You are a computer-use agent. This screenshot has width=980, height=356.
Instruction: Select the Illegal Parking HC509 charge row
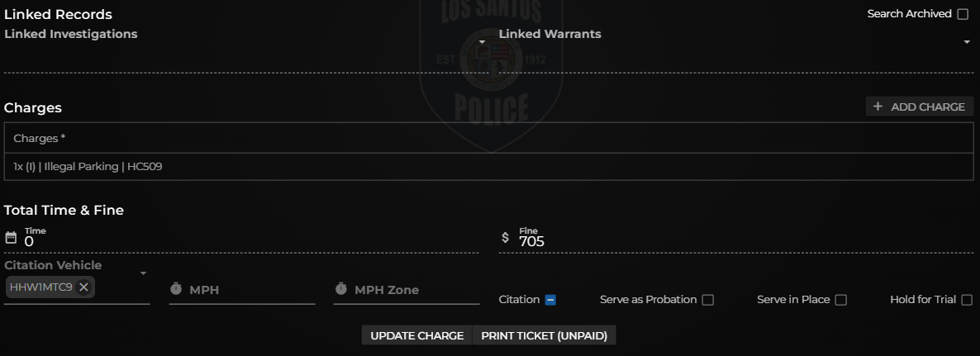488,167
